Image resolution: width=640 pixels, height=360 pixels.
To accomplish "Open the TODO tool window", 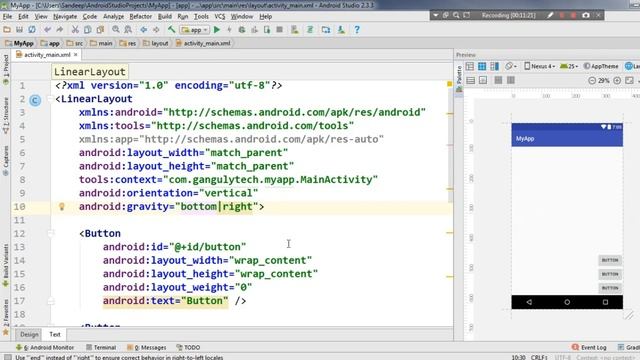I will 188,347.
